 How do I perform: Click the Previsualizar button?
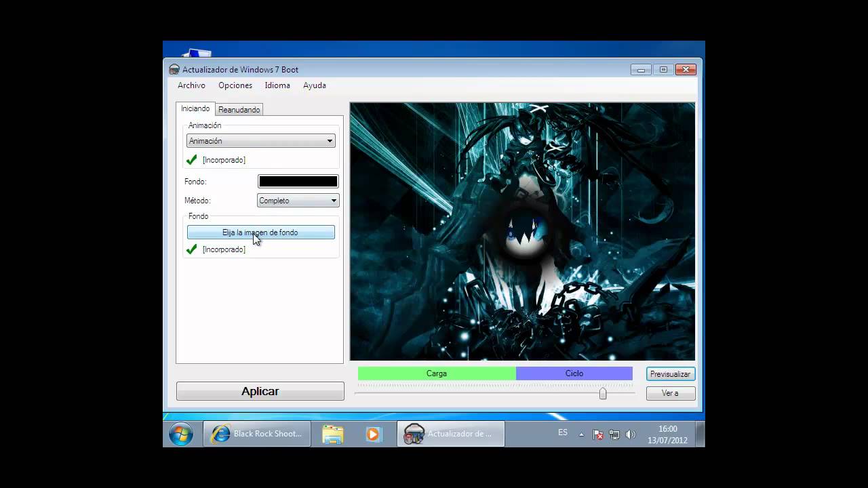(670, 374)
